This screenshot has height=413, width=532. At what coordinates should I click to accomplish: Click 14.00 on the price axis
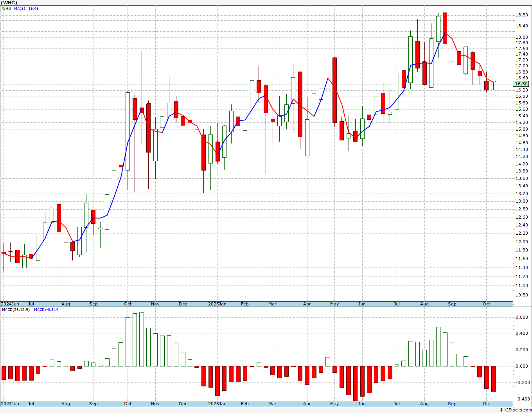[x=521, y=164]
